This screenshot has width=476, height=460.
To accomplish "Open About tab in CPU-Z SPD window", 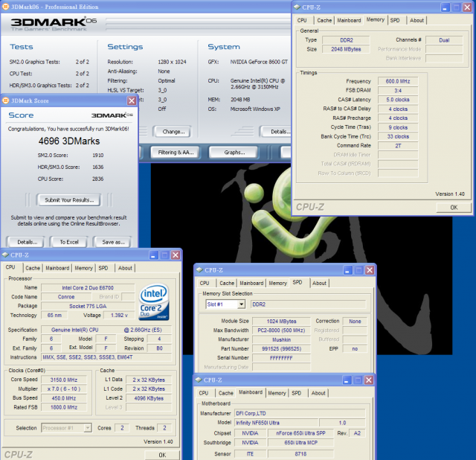I will [x=319, y=283].
